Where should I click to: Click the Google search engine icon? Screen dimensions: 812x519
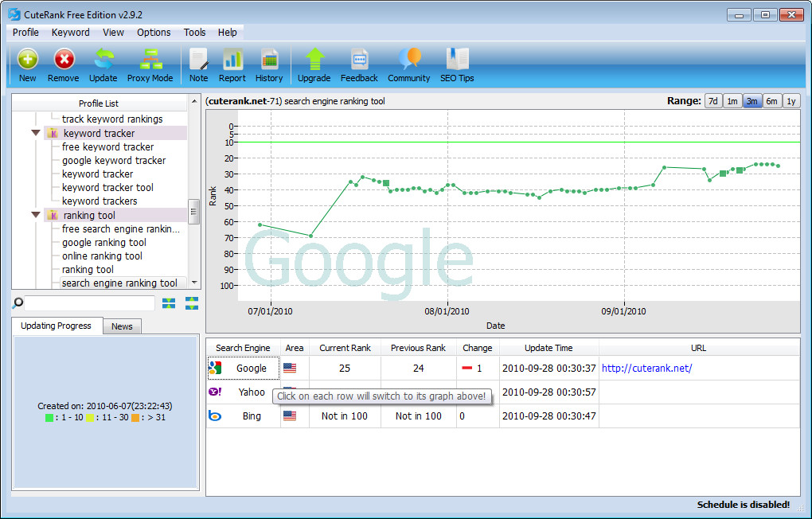215,368
